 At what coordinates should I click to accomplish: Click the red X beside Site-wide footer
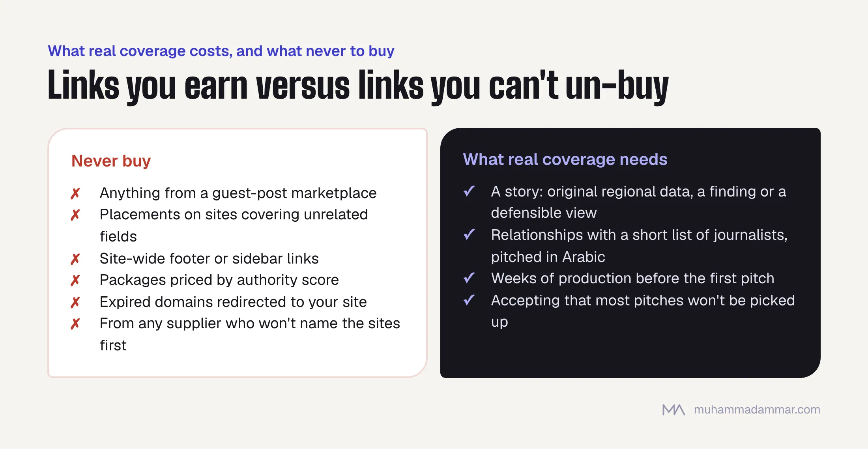click(75, 259)
